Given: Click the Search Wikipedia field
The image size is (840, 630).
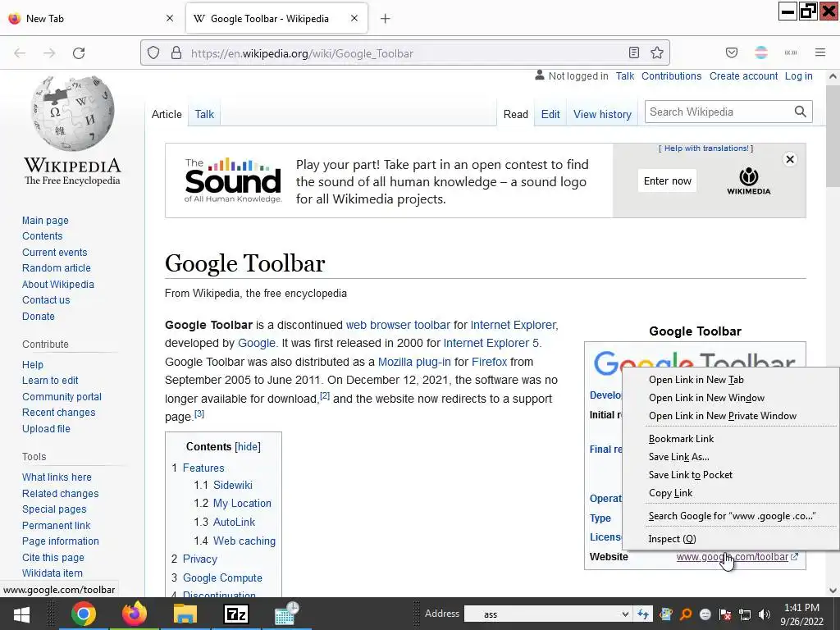Looking at the screenshot, I should [x=719, y=112].
